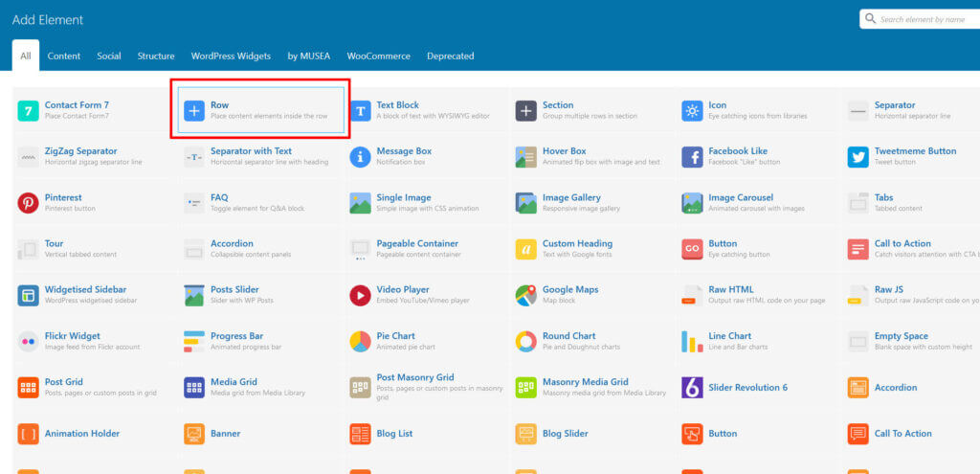This screenshot has height=474, width=980.
Task: Click the Line Chart bars icon
Action: pyautogui.click(x=692, y=342)
